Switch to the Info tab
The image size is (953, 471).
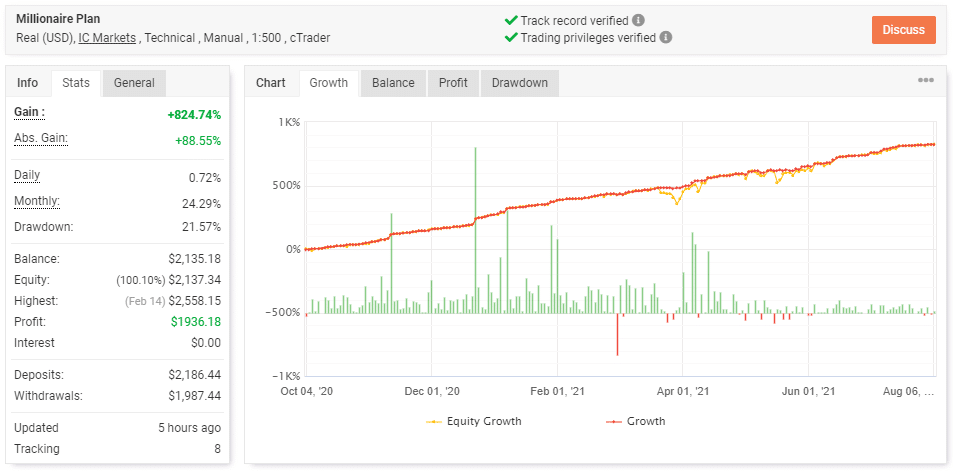[28, 83]
